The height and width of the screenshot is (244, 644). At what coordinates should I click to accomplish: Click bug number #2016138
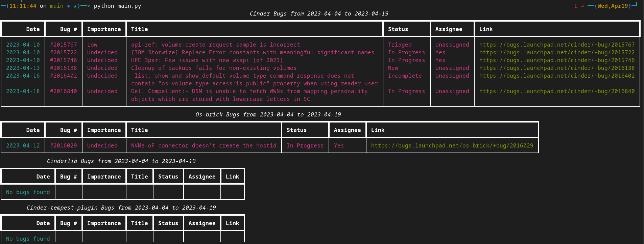click(x=64, y=68)
